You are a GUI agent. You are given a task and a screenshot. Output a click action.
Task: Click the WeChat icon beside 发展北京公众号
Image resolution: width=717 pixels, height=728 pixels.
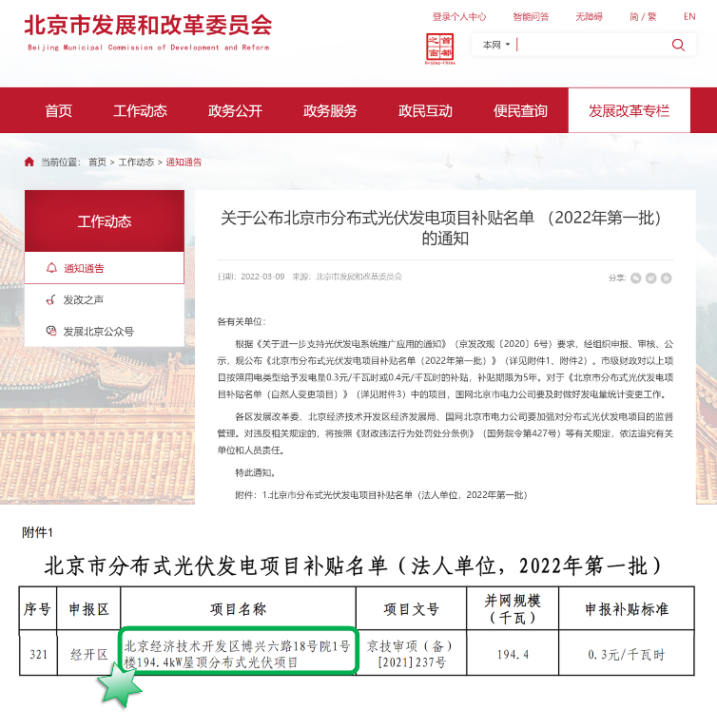(x=51, y=331)
